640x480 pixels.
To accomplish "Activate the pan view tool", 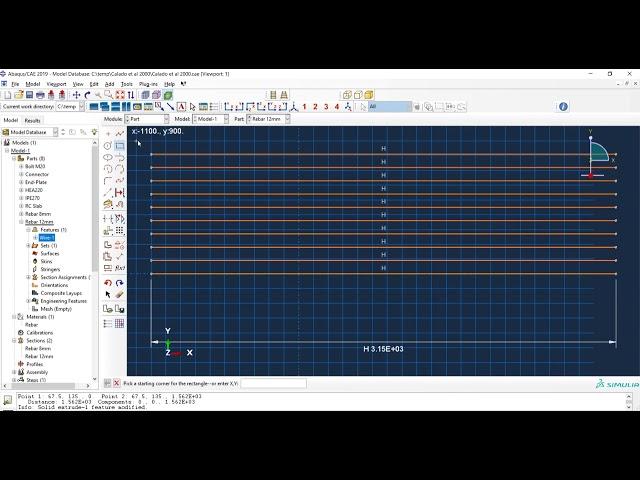I will [x=76, y=95].
